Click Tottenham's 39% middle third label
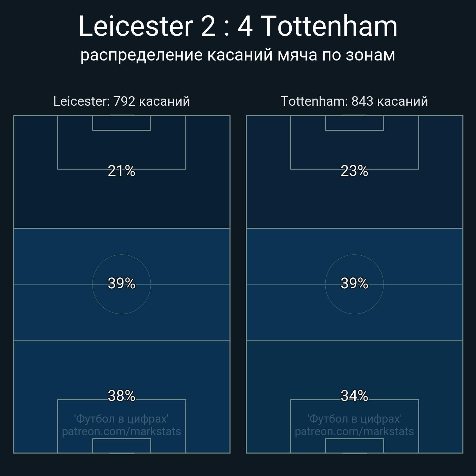Viewport: 476px width, 476px height. 355,284
